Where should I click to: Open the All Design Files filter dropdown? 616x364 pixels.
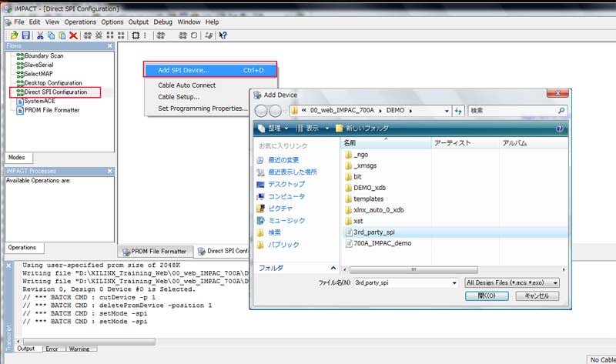(512, 282)
